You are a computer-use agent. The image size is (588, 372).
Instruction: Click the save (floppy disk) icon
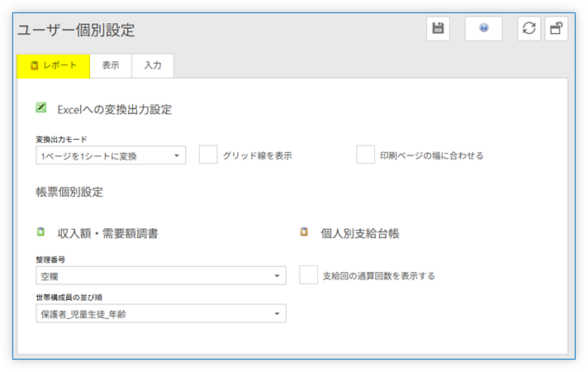point(438,28)
